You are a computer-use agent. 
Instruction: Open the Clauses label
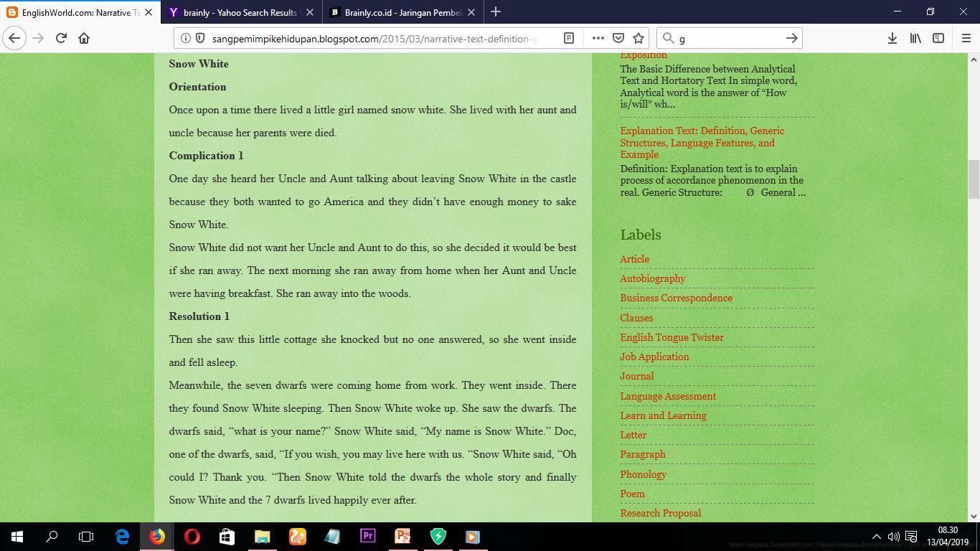636,318
